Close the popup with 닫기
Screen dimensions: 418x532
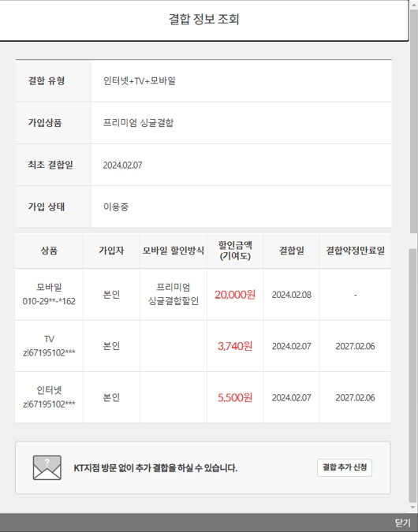(403, 523)
